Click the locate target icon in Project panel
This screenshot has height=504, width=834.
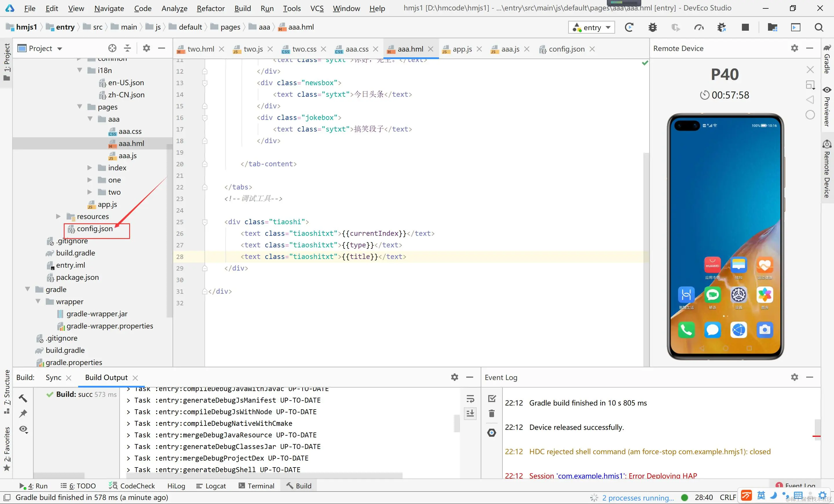click(x=112, y=48)
